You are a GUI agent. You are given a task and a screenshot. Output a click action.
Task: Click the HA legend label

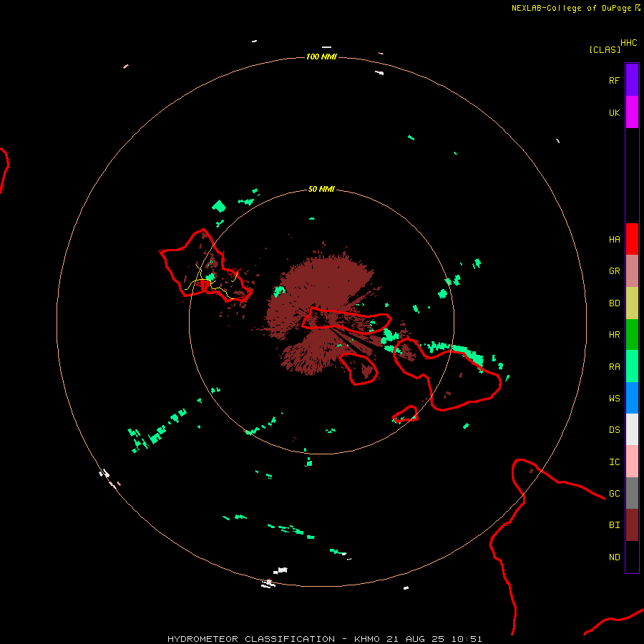point(614,240)
